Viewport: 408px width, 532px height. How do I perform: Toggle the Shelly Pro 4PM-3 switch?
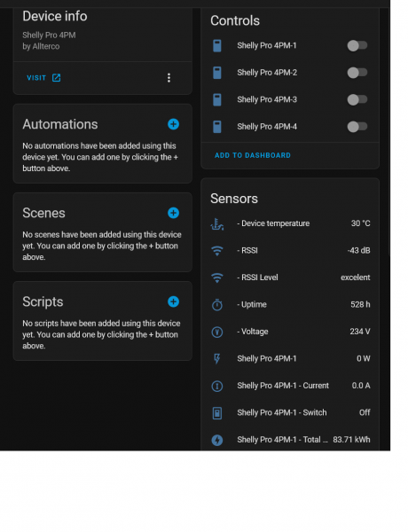tap(357, 99)
